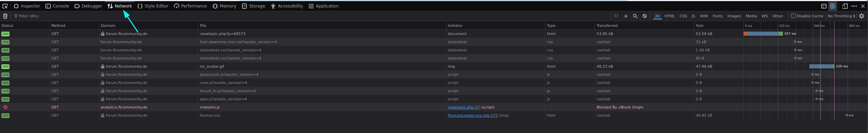Open the FaviconLoader.sys.mjs:175 initiator link

point(472,115)
